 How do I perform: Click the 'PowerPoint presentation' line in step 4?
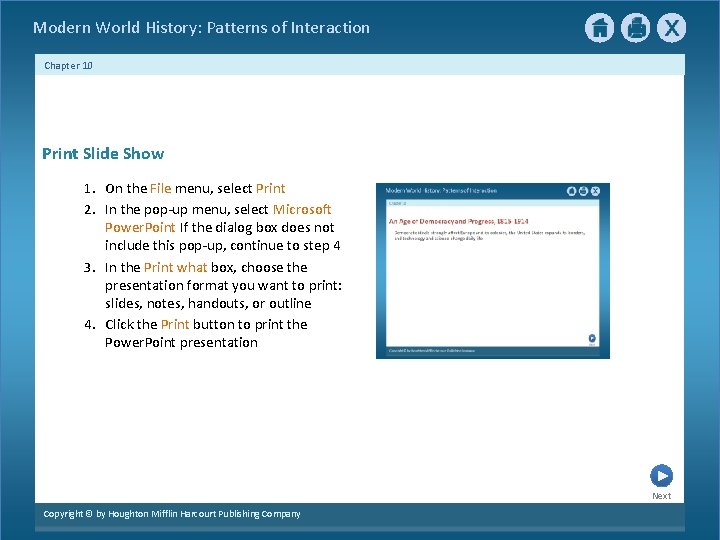pos(181,343)
